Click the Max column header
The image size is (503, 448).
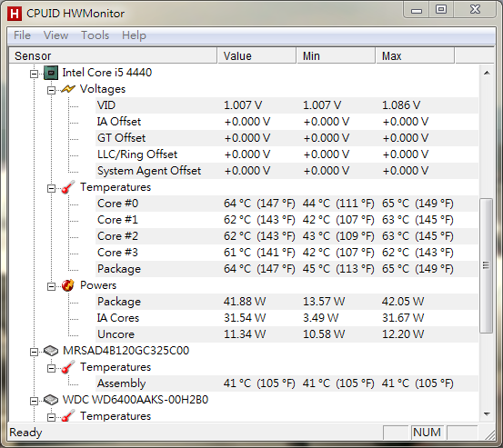416,55
